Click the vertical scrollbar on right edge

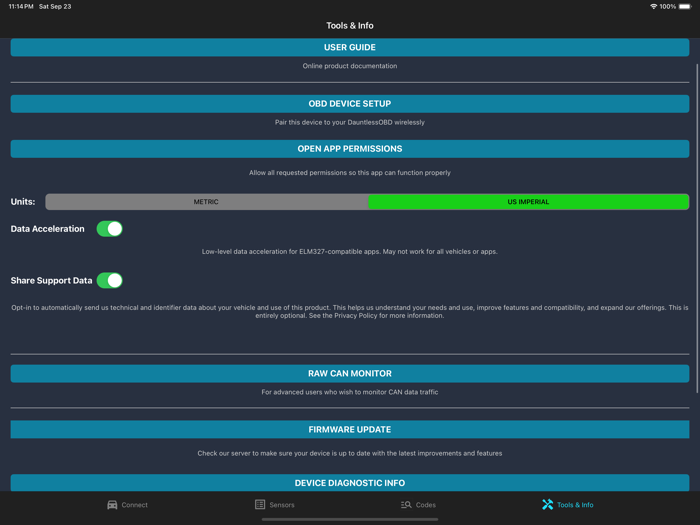coord(697,229)
